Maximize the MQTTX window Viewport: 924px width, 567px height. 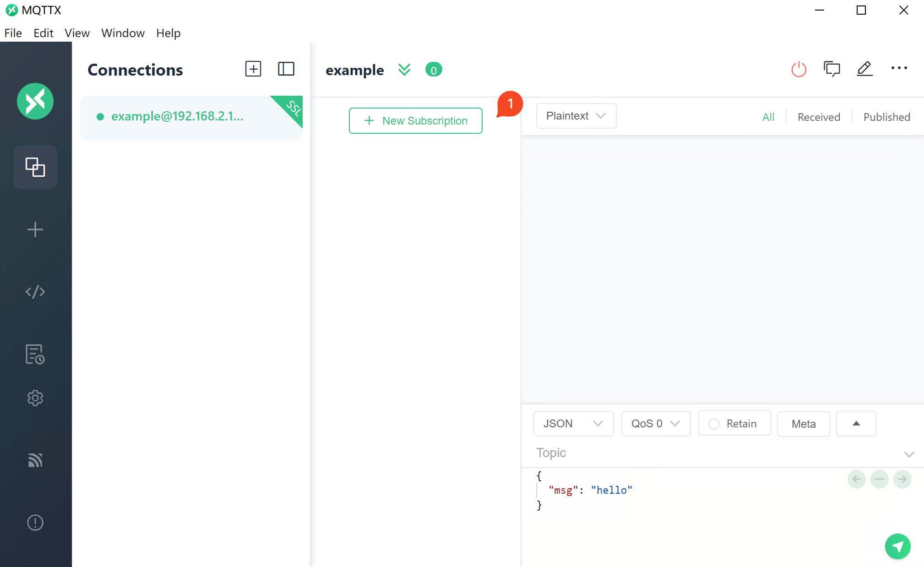(x=861, y=10)
